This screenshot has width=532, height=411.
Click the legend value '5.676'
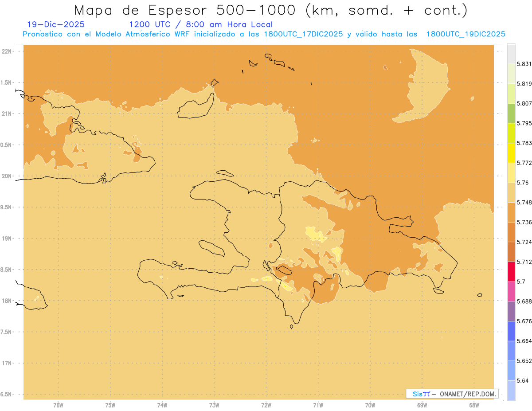pyautogui.click(x=524, y=321)
